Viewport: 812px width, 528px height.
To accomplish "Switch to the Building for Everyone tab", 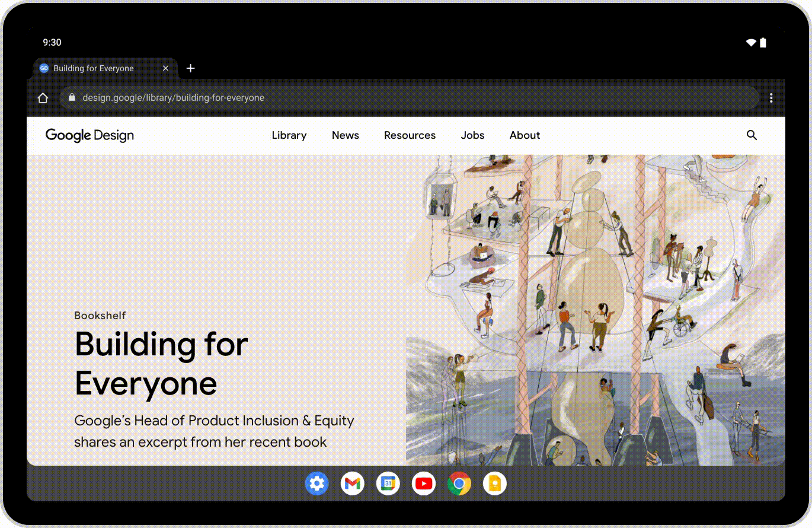I will [104, 68].
